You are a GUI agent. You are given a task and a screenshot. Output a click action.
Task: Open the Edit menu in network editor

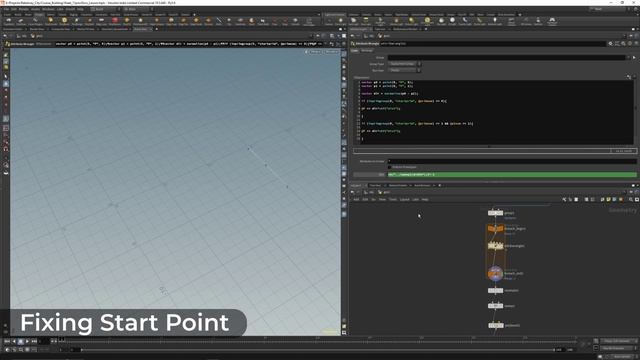(365, 199)
